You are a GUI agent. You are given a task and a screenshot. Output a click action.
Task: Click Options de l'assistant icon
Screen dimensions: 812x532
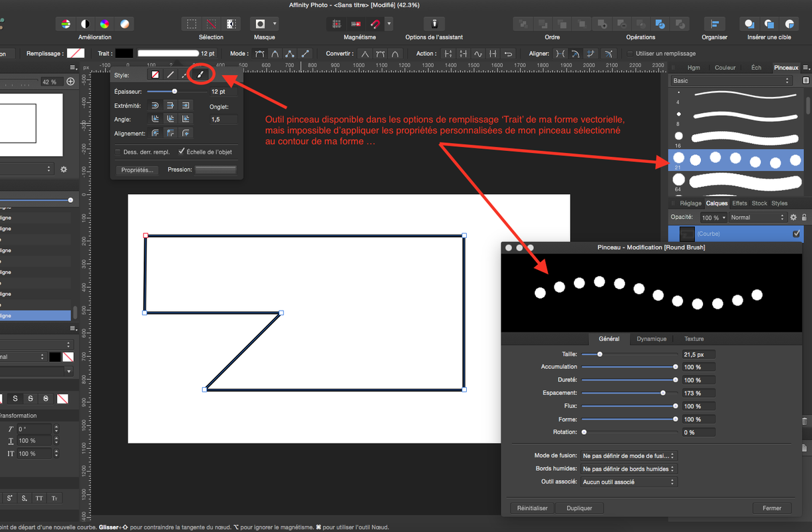coord(434,24)
